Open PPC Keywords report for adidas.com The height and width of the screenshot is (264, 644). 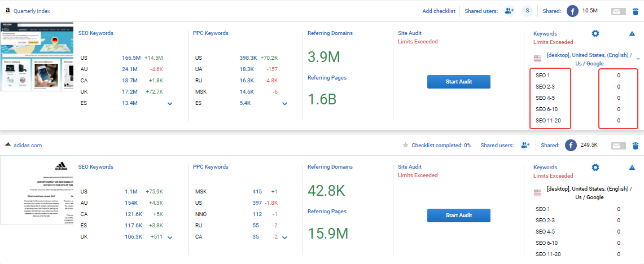(211, 167)
